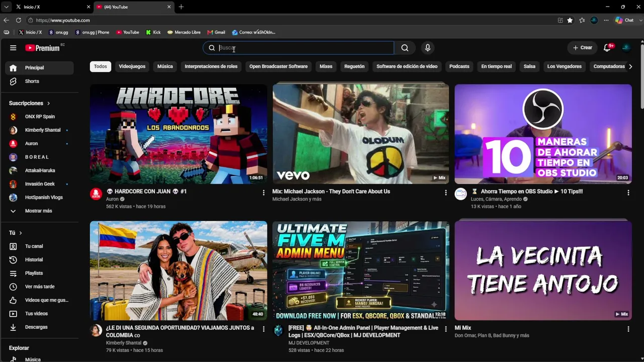Open the browser tab list dropdown
644x362 pixels.
pyautogui.click(x=6, y=7)
